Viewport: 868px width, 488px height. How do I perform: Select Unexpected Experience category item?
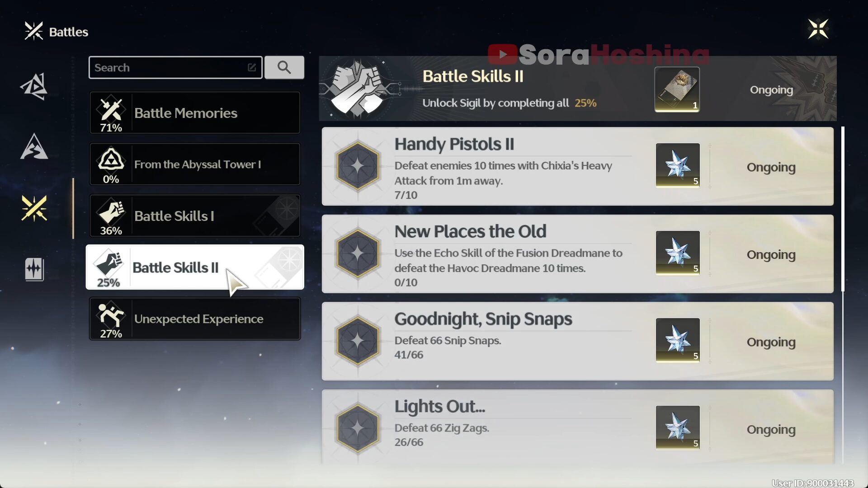point(194,318)
